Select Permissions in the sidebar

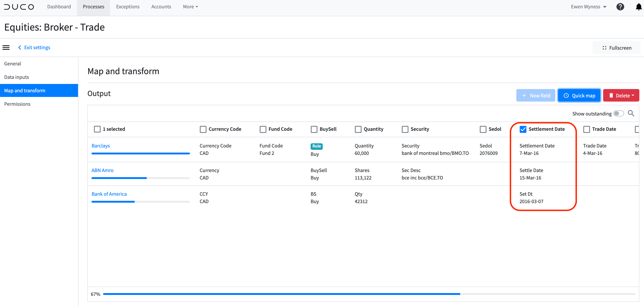17,104
